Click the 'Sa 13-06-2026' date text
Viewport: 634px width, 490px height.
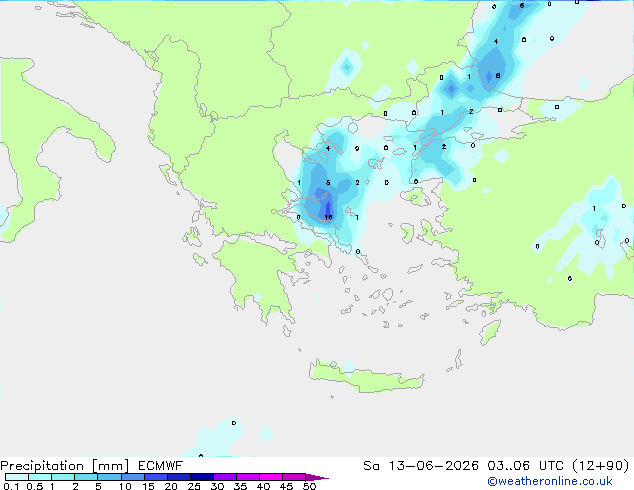(421, 466)
